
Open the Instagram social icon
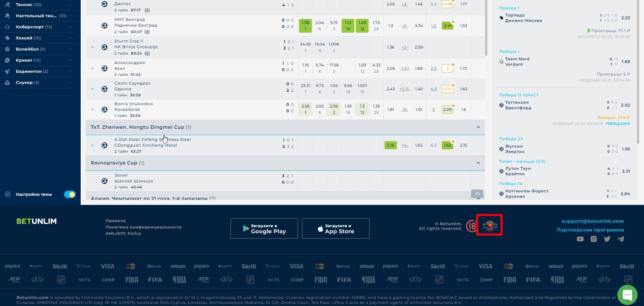pos(594,239)
